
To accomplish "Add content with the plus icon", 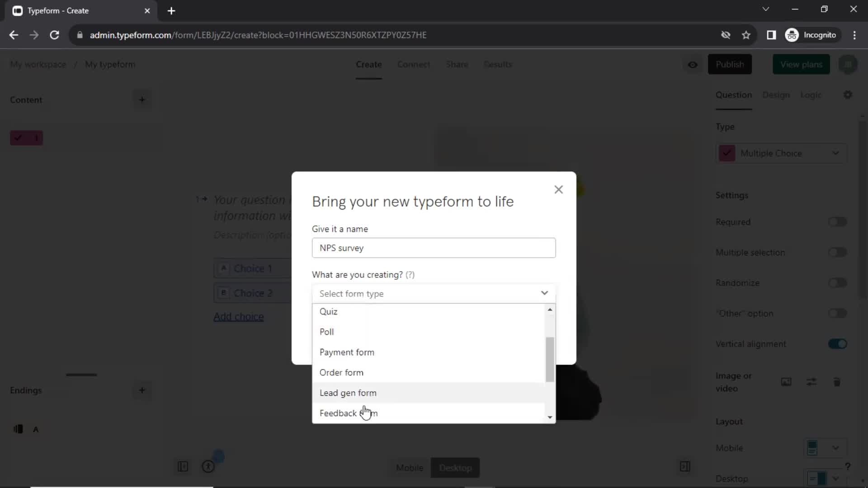I will coord(142,99).
